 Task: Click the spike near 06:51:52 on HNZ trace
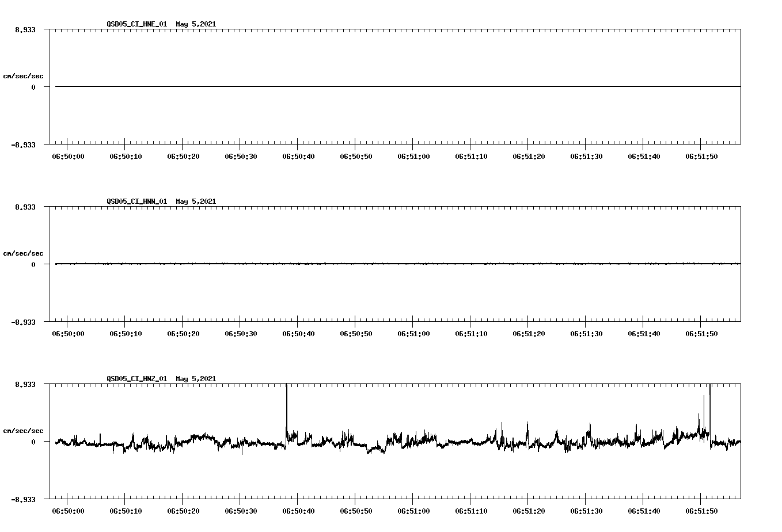click(x=710, y=403)
